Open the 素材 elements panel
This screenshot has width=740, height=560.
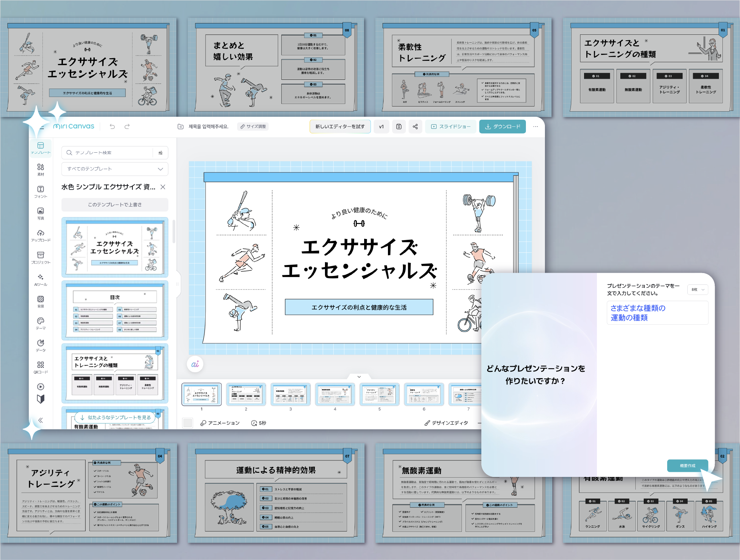pos(41,170)
